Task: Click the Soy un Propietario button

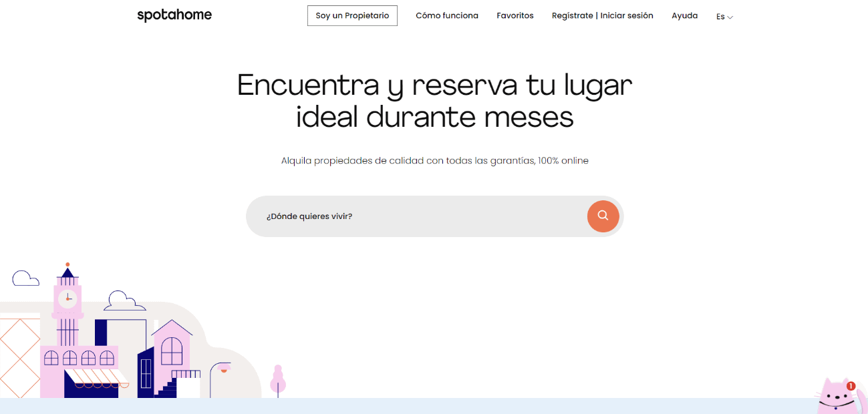Action: (x=352, y=15)
